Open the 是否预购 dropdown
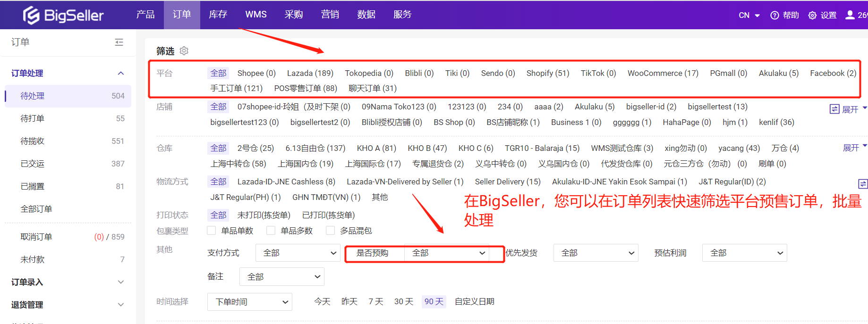Image resolution: width=868 pixels, height=324 pixels. [447, 253]
